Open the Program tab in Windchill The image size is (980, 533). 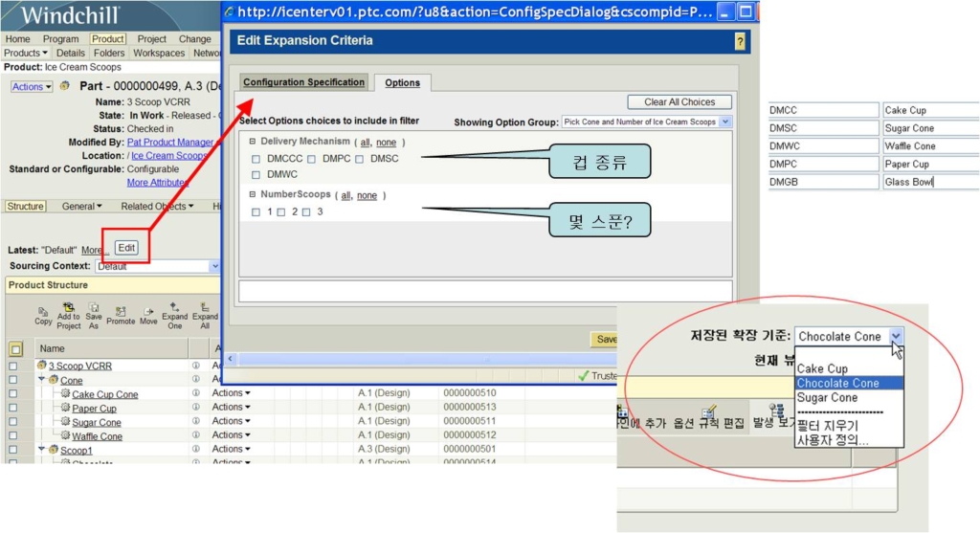pyautogui.click(x=60, y=38)
